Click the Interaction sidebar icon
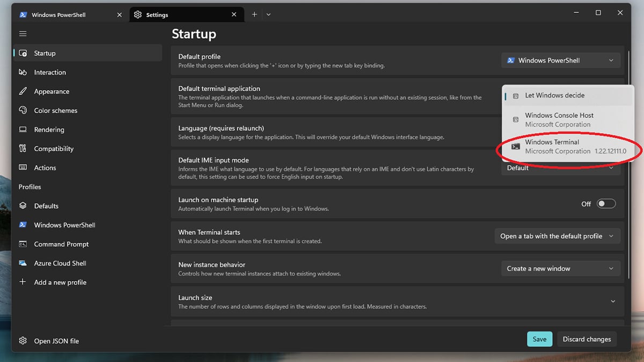 [x=23, y=72]
